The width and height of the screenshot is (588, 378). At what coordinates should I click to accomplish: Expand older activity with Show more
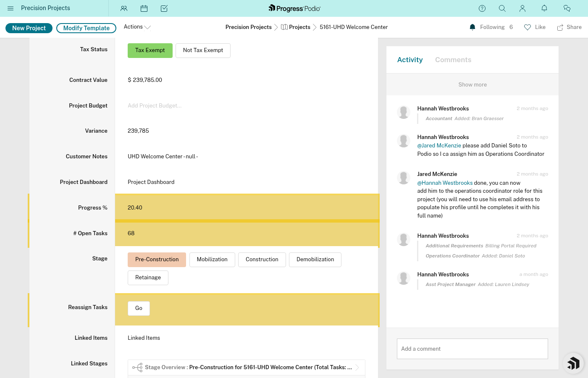click(x=472, y=84)
